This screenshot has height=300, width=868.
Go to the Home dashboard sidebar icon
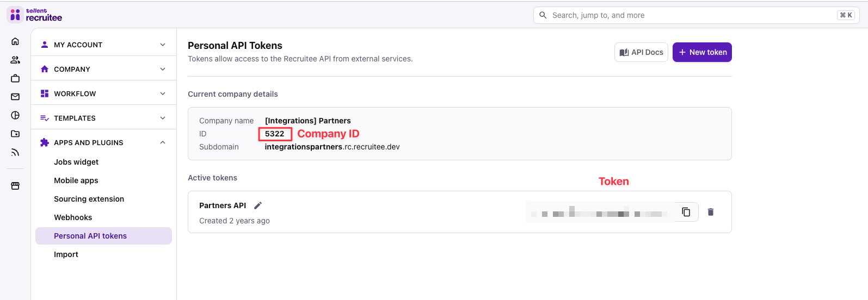15,41
